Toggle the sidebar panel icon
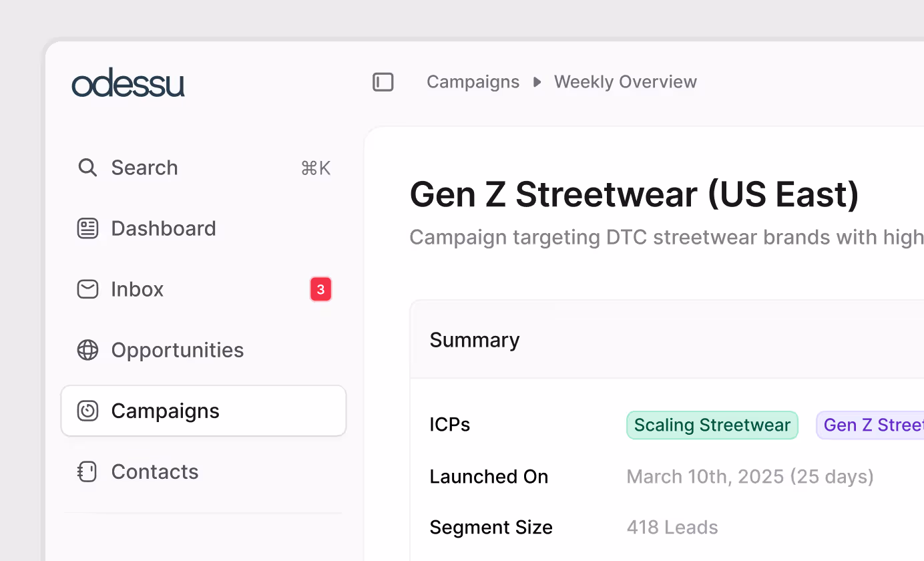Screen dimensions: 924x561 [383, 82]
